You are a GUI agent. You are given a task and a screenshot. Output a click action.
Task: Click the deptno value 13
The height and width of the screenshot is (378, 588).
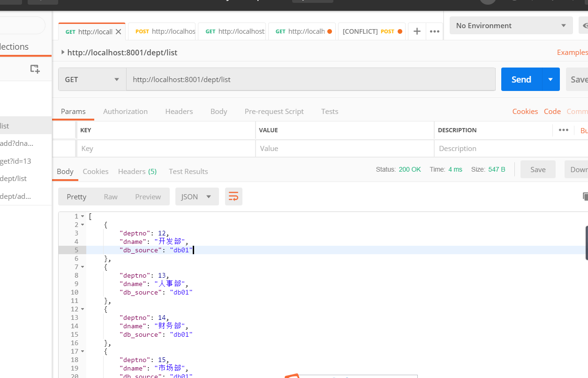pyautogui.click(x=162, y=275)
